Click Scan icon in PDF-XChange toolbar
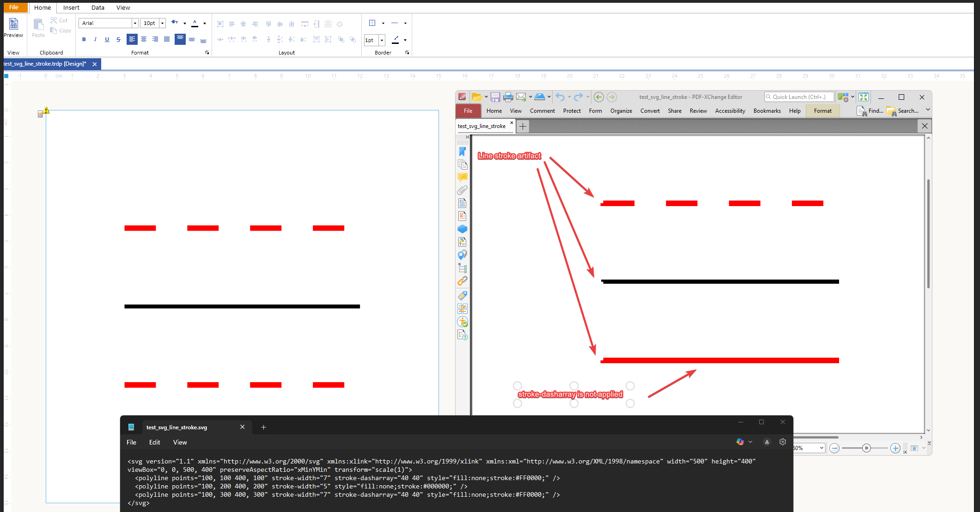 tap(540, 97)
